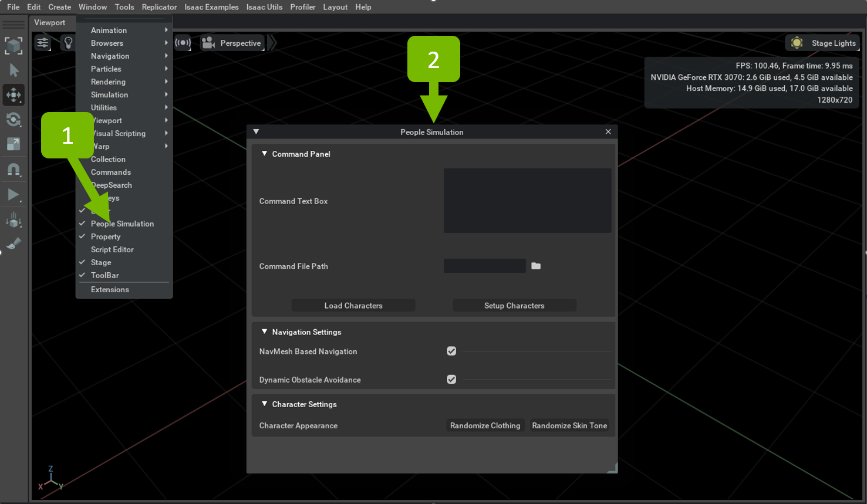Viewport: 867px width, 504px height.
Task: Collapse the Command Panel section
Action: point(265,154)
